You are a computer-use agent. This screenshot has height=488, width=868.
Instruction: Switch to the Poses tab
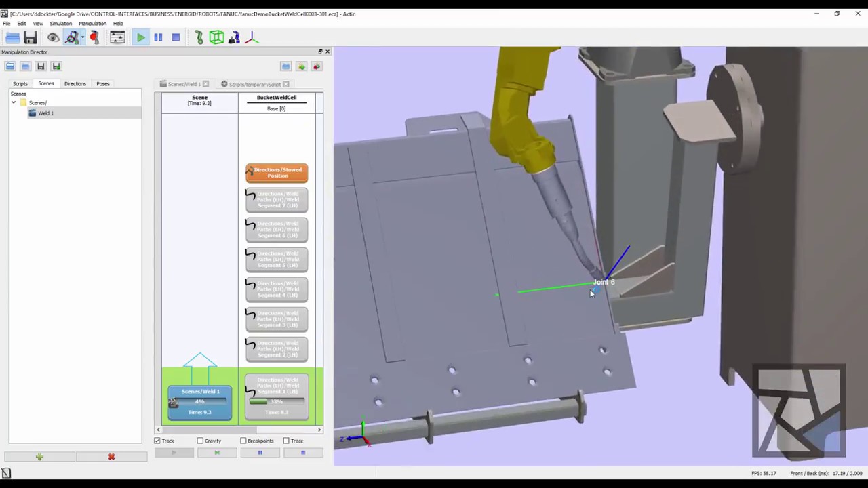pos(103,84)
